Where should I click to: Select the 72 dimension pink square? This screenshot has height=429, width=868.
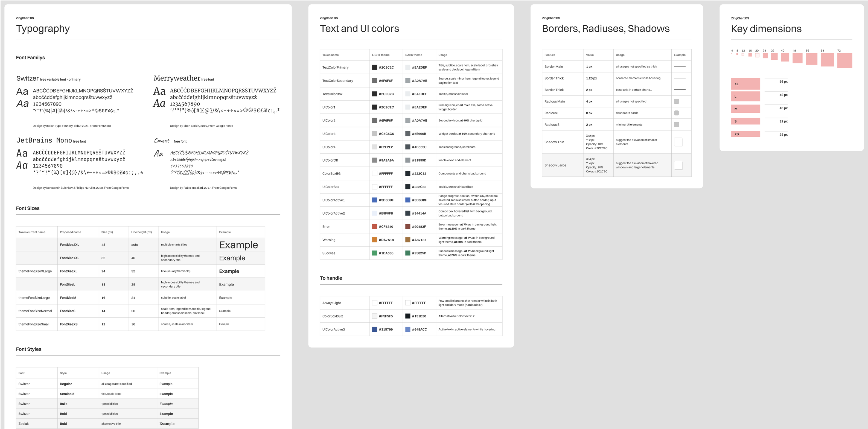click(844, 61)
